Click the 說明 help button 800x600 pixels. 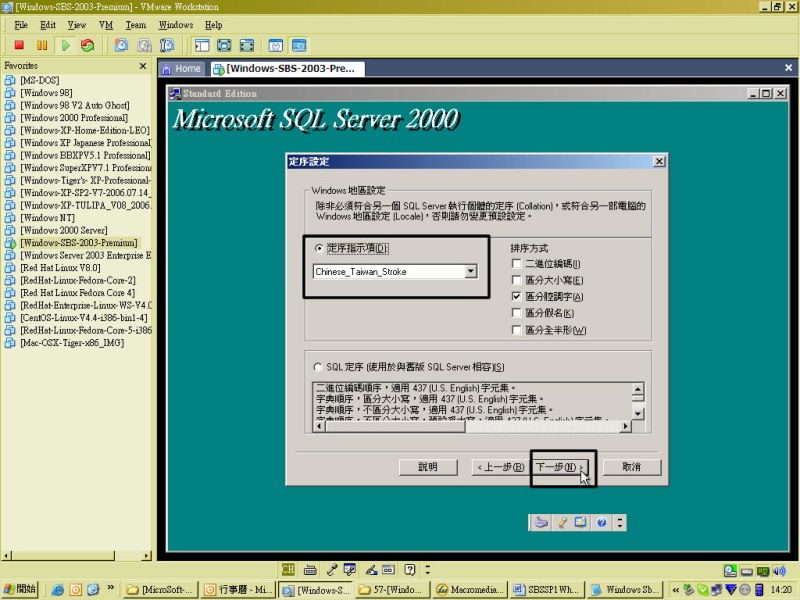(428, 467)
